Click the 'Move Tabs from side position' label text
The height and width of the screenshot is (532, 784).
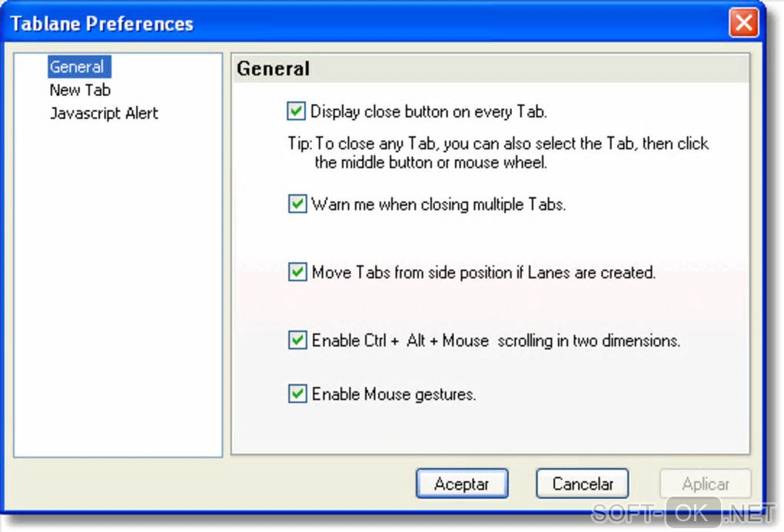pyautogui.click(x=483, y=272)
